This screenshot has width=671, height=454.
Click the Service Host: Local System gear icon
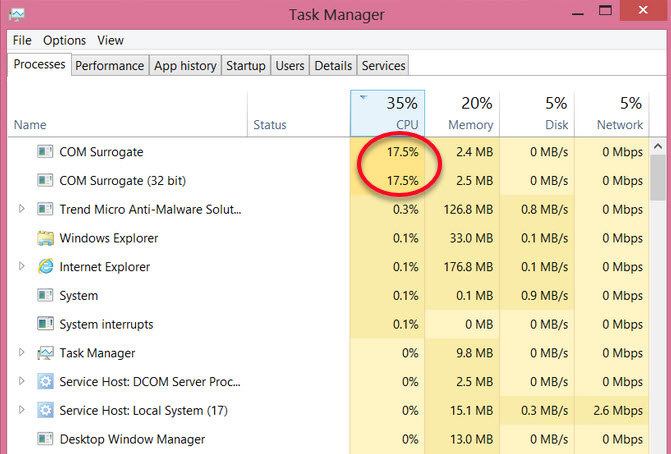pyautogui.click(x=45, y=410)
